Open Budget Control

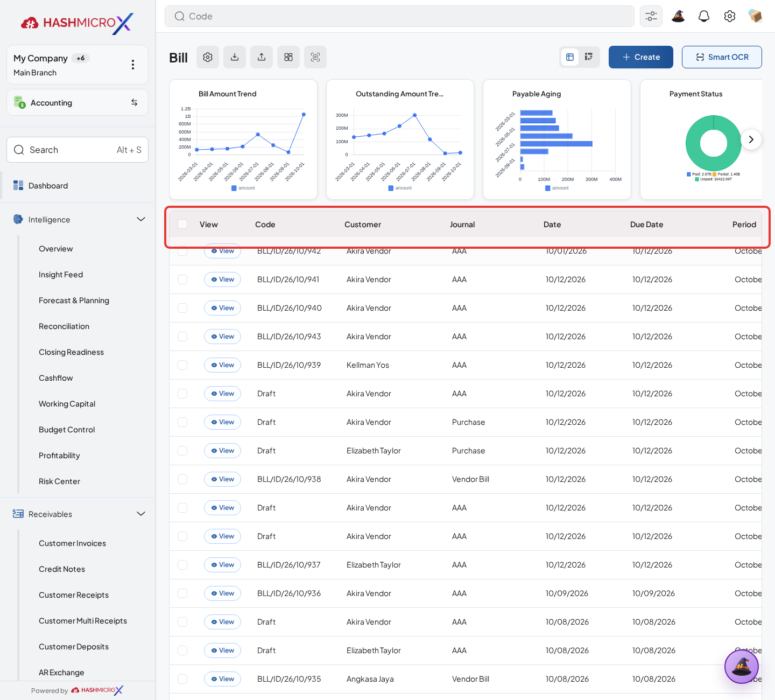pyautogui.click(x=67, y=430)
